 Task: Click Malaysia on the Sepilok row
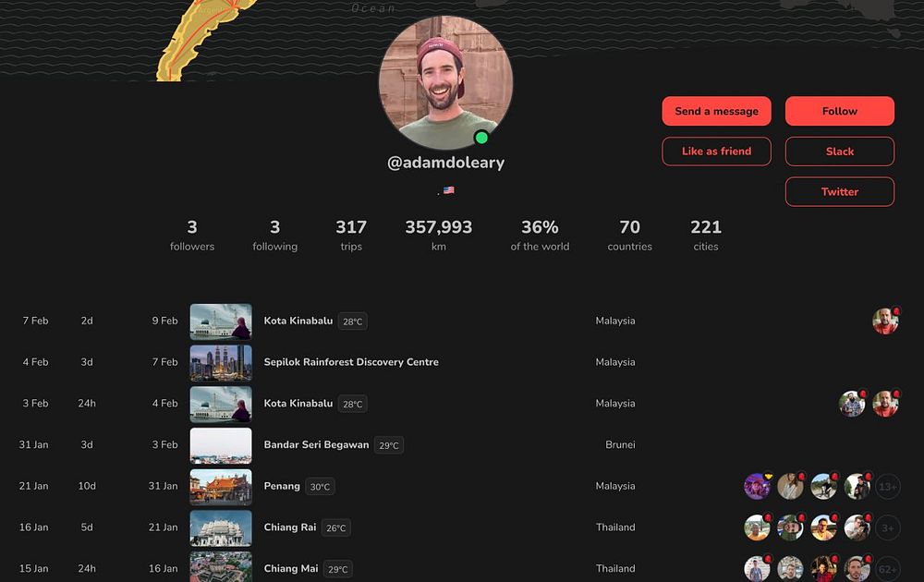pyautogui.click(x=615, y=362)
